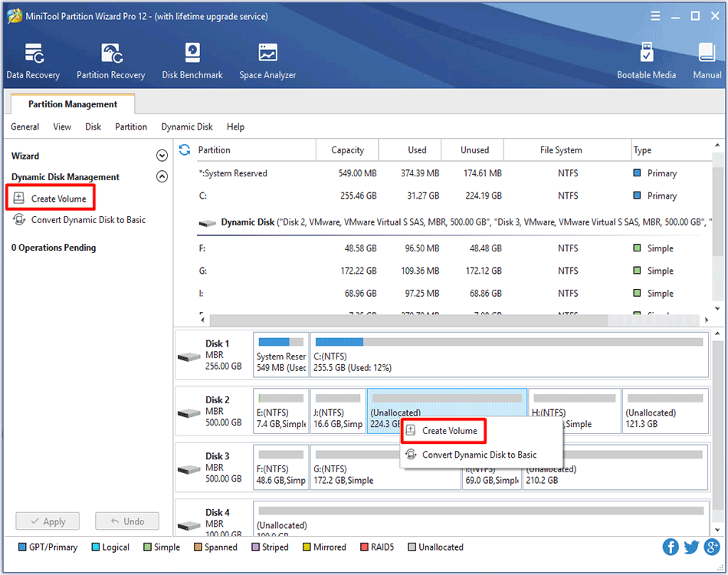Start the Space Analyzer
This screenshot has width=728, height=575.
pos(267,60)
